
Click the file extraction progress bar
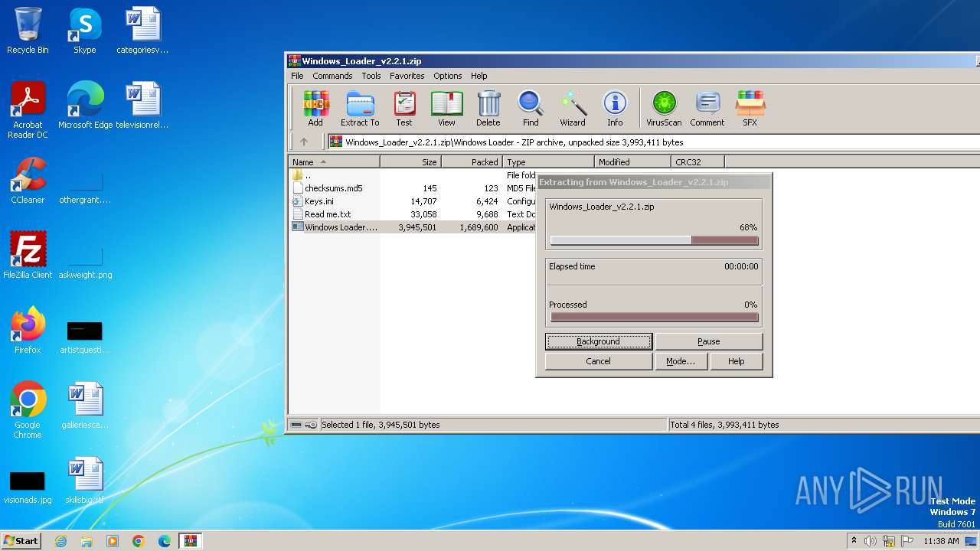(x=654, y=240)
